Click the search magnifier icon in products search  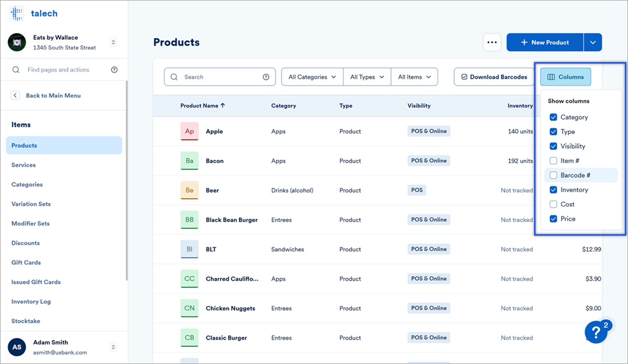174,77
